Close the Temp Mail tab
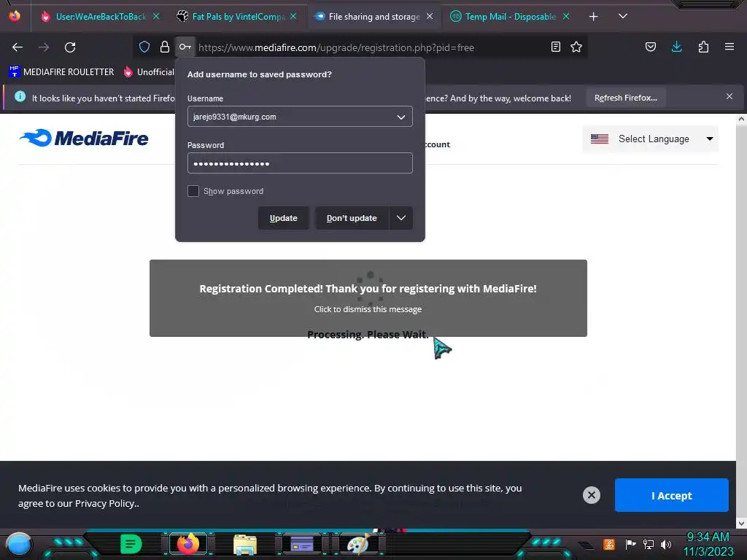The image size is (747, 560). (x=566, y=16)
